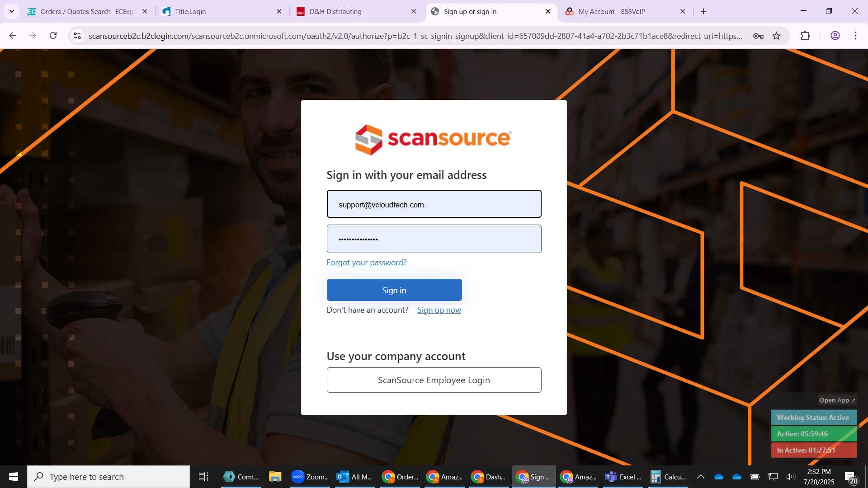Image resolution: width=868 pixels, height=488 pixels.
Task: Click the email address field
Action: (434, 204)
